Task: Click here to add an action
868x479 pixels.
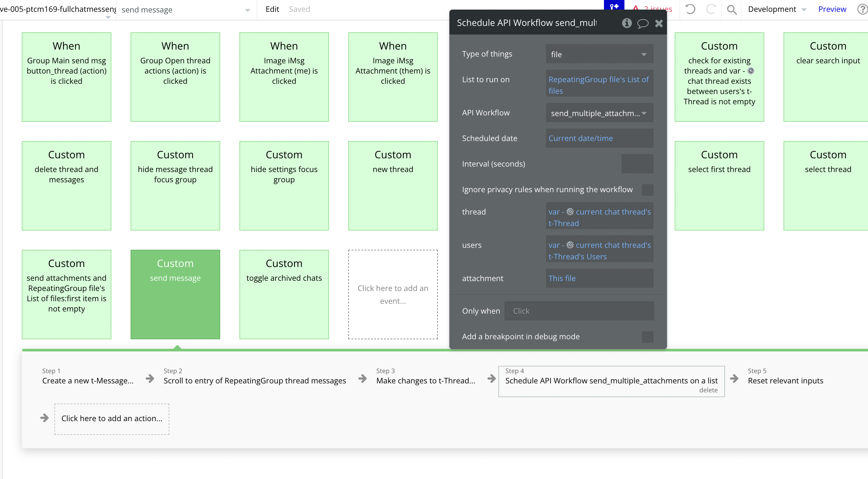Action: tap(111, 419)
